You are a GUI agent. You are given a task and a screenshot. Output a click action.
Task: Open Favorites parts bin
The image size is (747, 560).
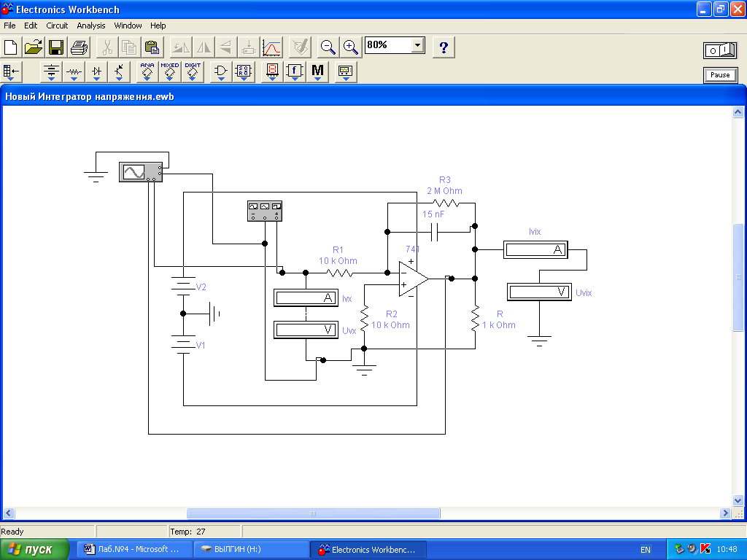click(x=11, y=72)
